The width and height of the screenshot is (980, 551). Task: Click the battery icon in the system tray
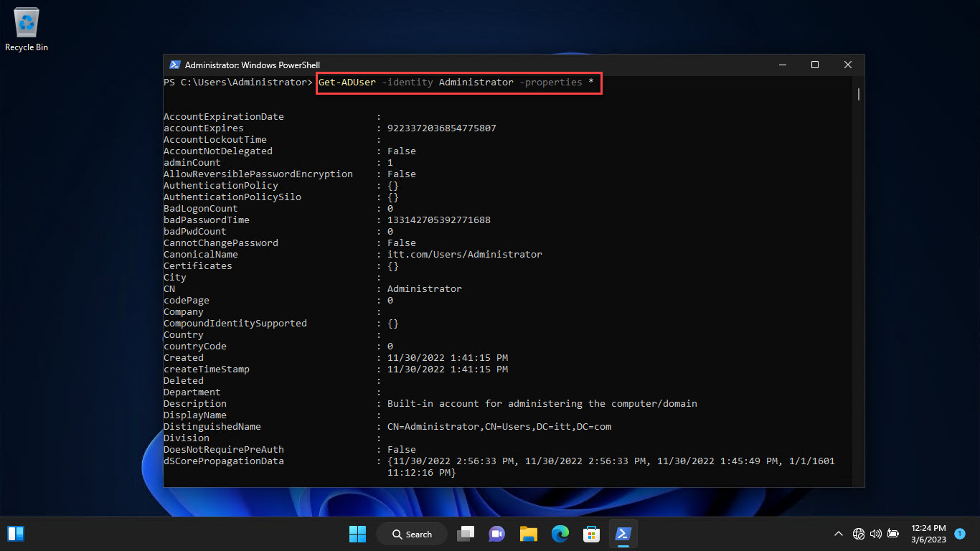point(892,534)
